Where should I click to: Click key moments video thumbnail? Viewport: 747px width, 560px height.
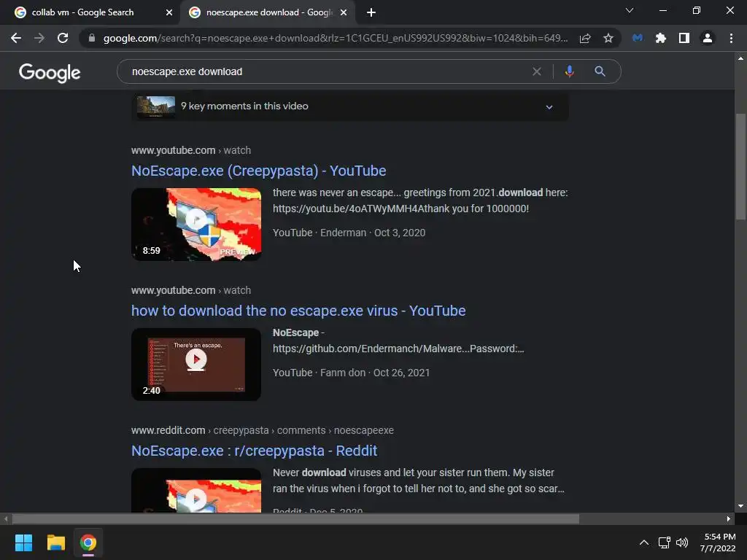pos(156,106)
